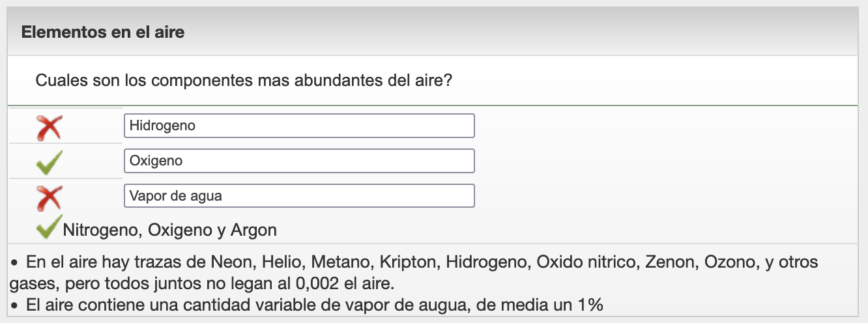The height and width of the screenshot is (323, 868).
Task: Click the question text about componentes mas abundantes
Action: coord(244,81)
